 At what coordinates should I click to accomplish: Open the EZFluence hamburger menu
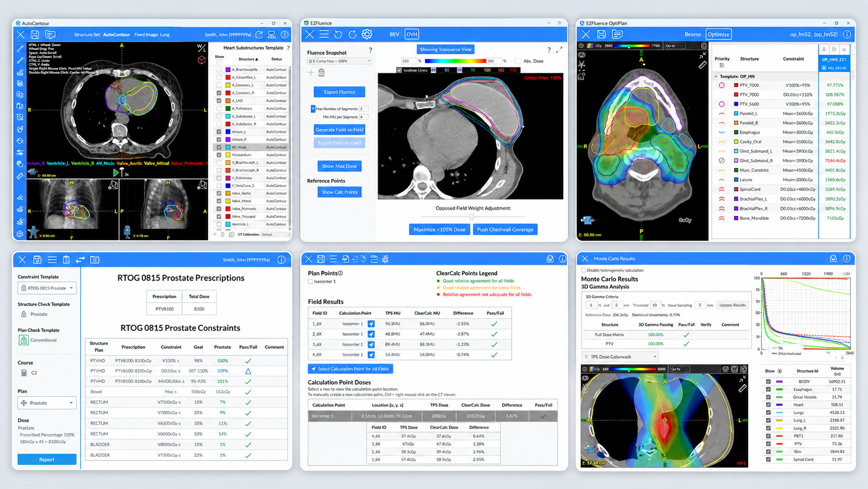[x=324, y=34]
